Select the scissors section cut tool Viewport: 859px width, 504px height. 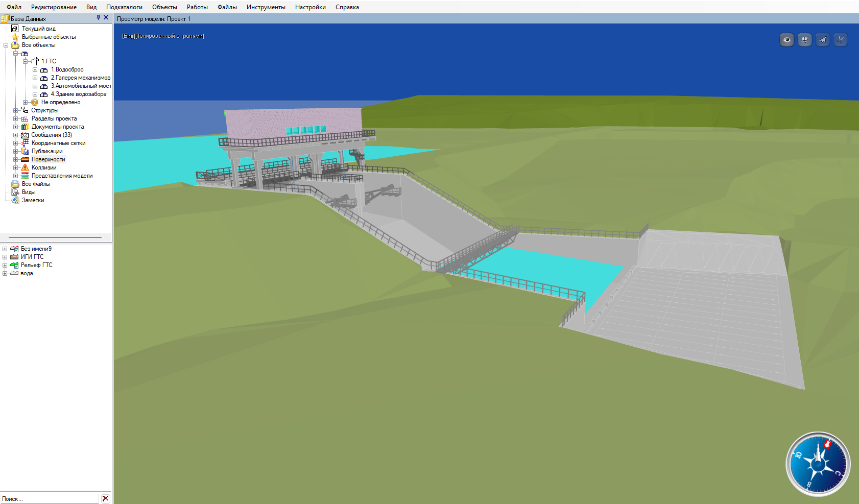[840, 40]
